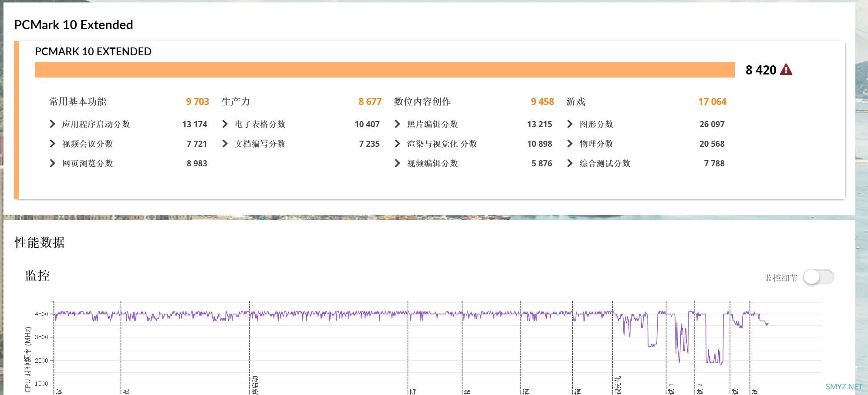868x395 pixels.
Task: Expand the 综合测试分数 row
Action: 570,163
